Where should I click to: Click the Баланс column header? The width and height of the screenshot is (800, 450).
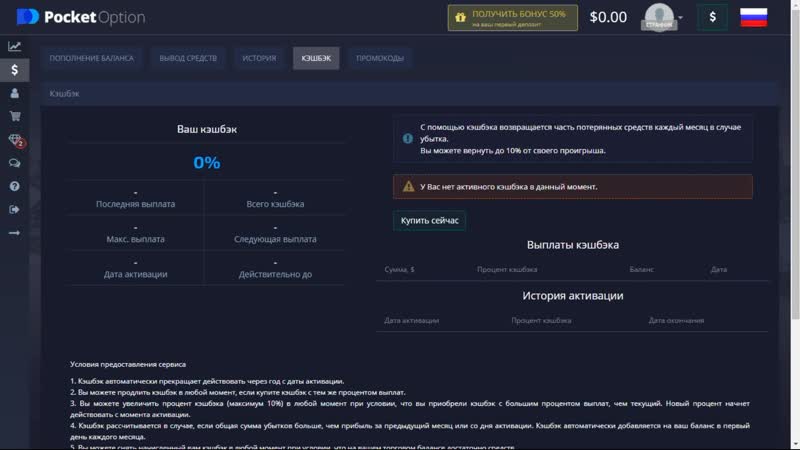tap(641, 269)
